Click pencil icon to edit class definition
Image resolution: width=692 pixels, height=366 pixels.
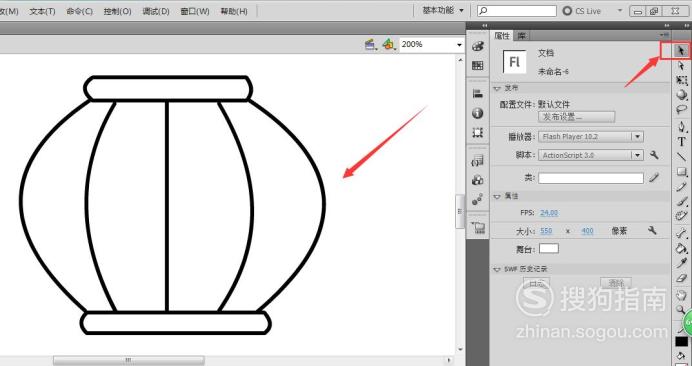tap(654, 177)
